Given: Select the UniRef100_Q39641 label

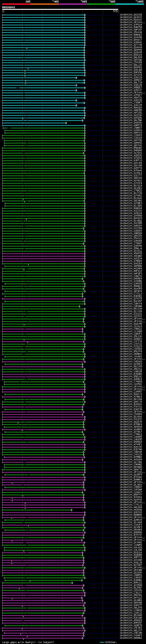Looking at the screenshot, I should (131, 42).
